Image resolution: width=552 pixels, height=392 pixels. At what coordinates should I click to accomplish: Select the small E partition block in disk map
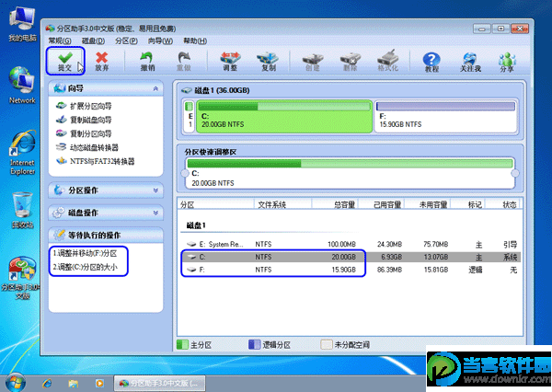tap(190, 117)
